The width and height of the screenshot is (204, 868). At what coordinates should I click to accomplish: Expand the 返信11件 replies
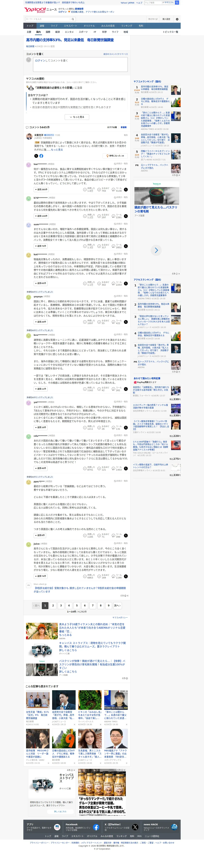pos(40,389)
